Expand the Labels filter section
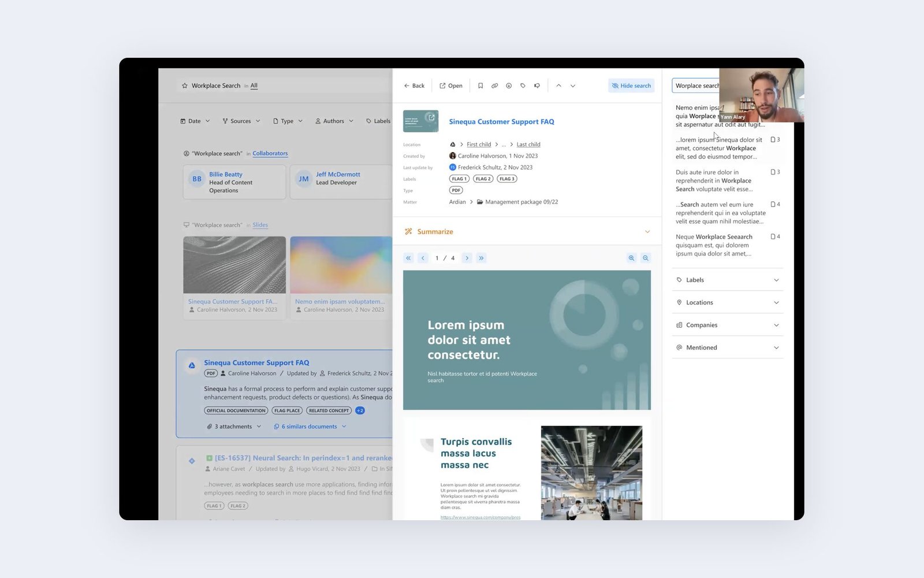 point(728,280)
